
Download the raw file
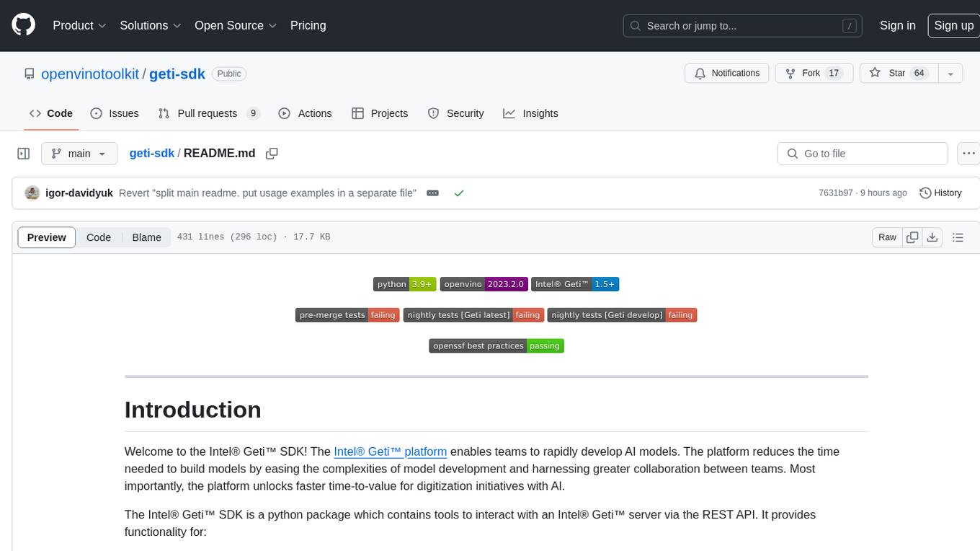click(932, 237)
